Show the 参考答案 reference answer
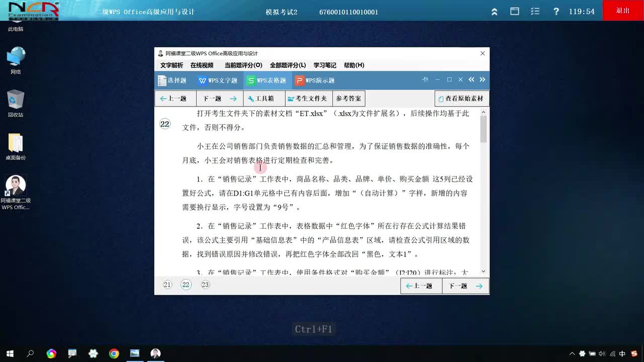 (x=348, y=99)
